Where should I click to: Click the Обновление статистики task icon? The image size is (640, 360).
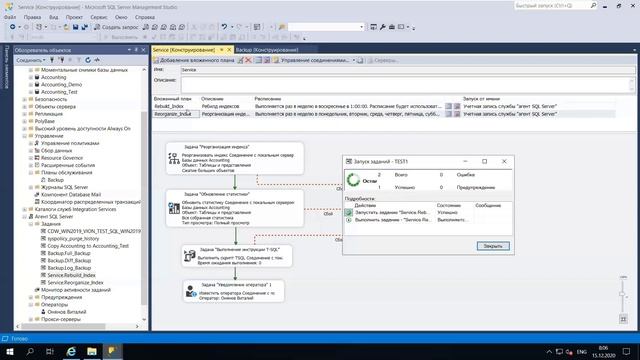point(174,208)
